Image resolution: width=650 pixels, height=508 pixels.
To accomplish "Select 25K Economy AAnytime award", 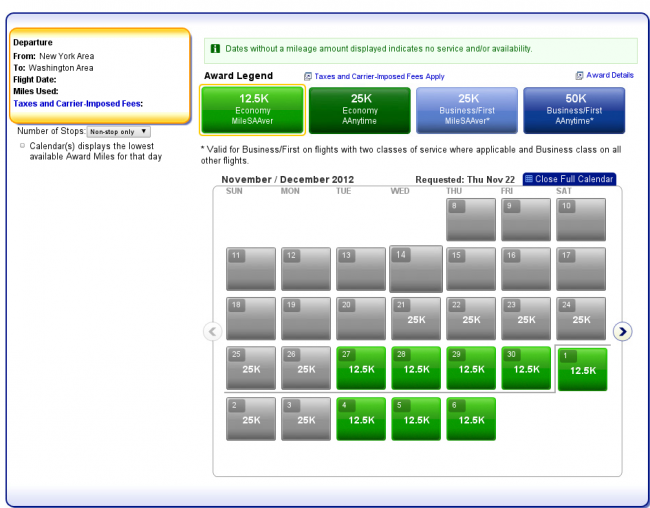I will (x=360, y=110).
